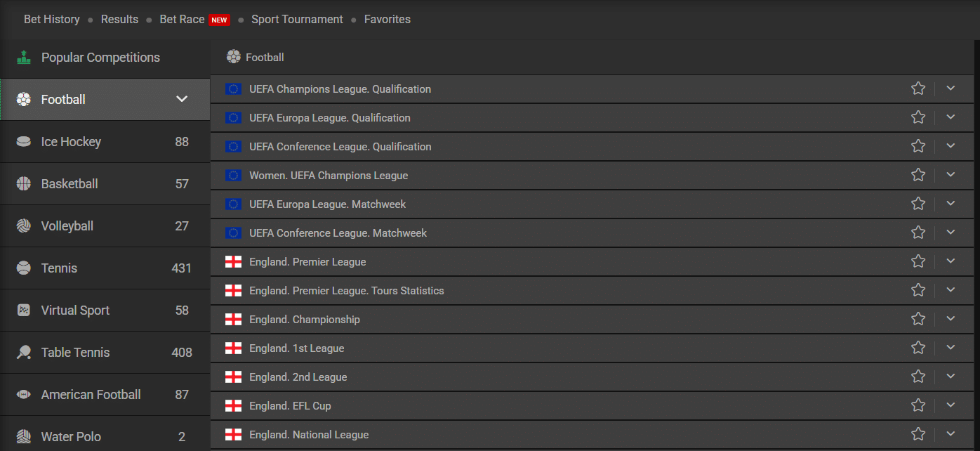Collapse the Football sidebar section

[182, 99]
